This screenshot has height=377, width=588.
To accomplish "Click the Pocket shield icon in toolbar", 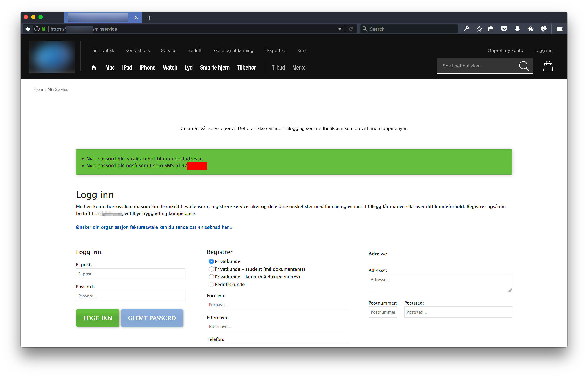I will click(504, 29).
